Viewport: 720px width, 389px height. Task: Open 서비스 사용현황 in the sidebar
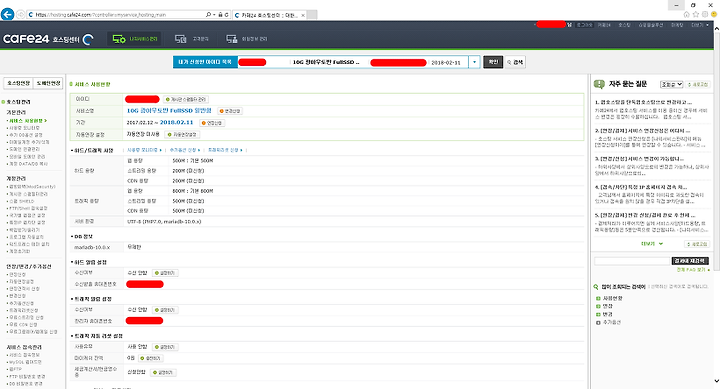(x=28, y=121)
